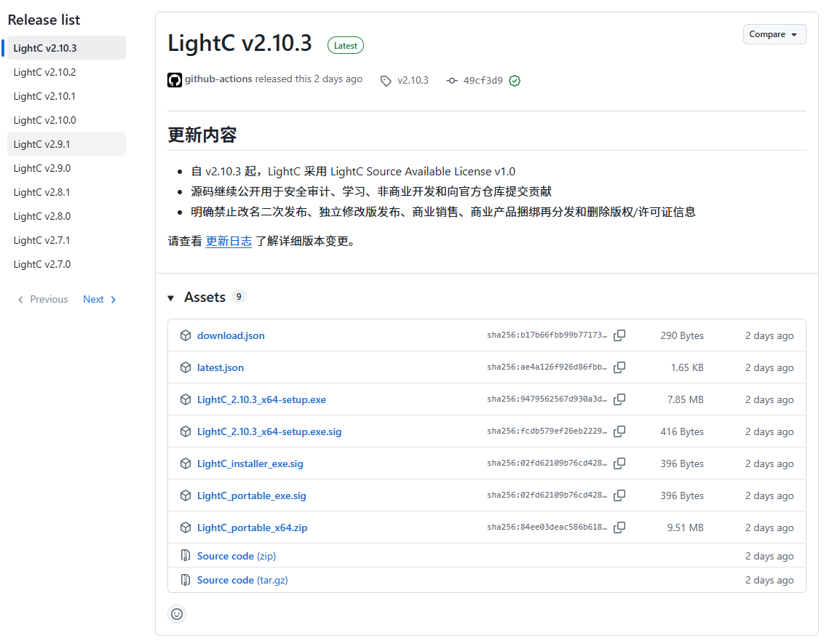The image size is (840, 641).
Task: Click zip file icon beside Source code (zip)
Action: 186,555
